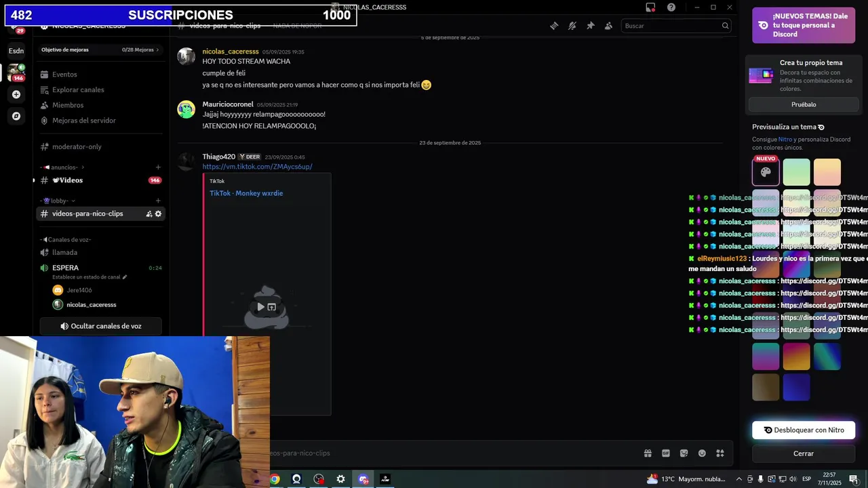
Task: Collapse the lobby channel category
Action: [58, 201]
